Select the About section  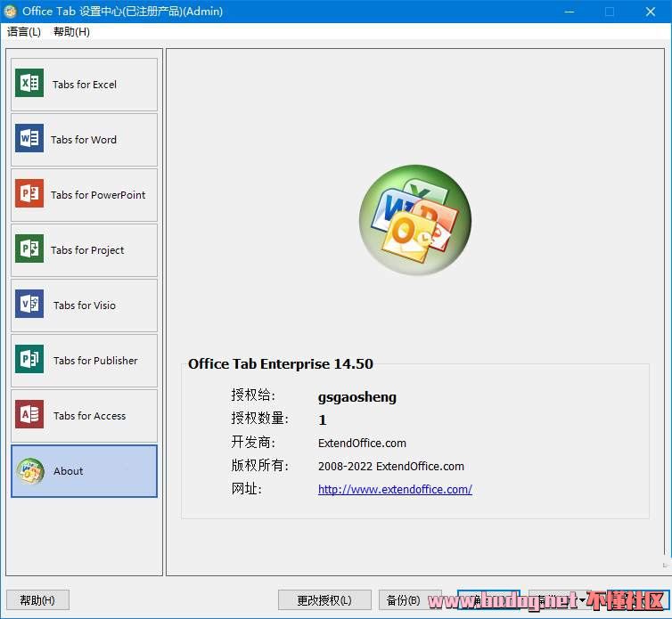click(84, 471)
